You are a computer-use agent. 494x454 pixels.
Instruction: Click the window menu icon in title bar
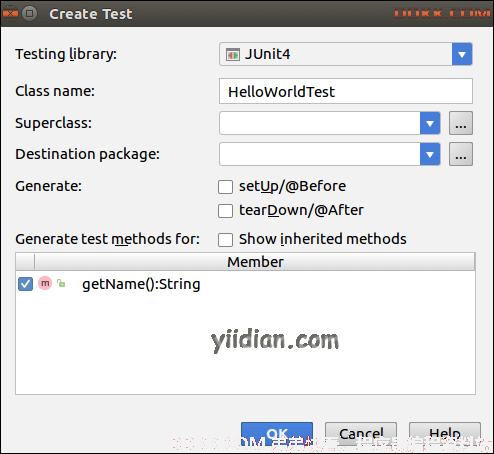(x=30, y=13)
